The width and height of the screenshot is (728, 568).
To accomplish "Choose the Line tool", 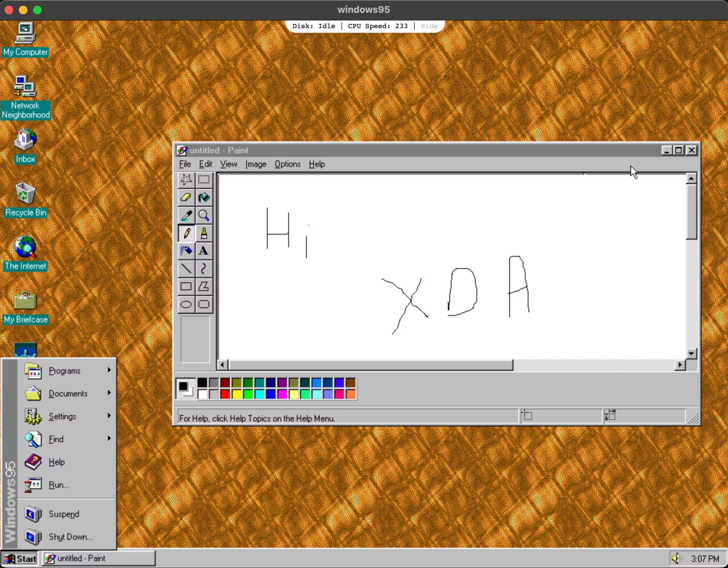I will [x=186, y=269].
